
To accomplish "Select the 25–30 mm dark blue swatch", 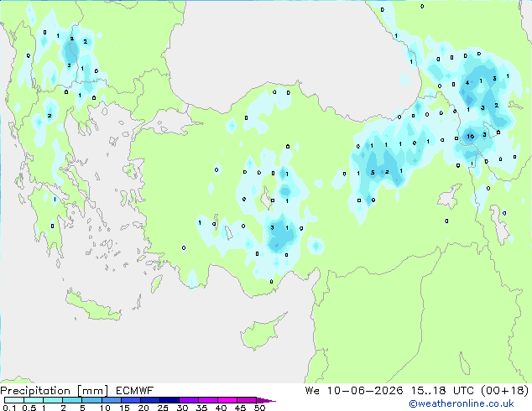I will [x=169, y=400].
